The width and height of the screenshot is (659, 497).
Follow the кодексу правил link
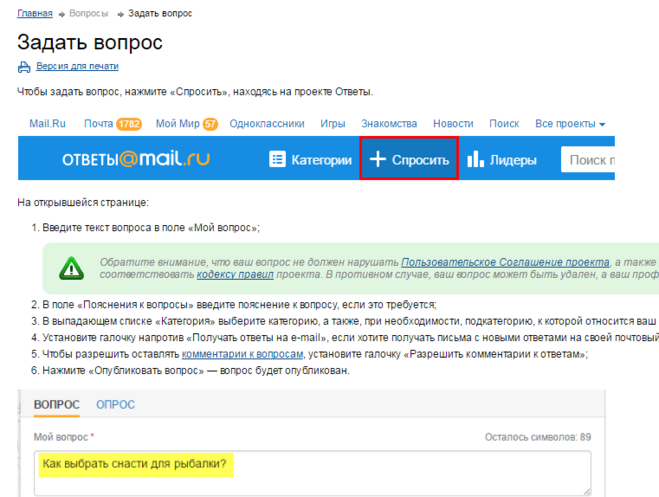click(236, 273)
